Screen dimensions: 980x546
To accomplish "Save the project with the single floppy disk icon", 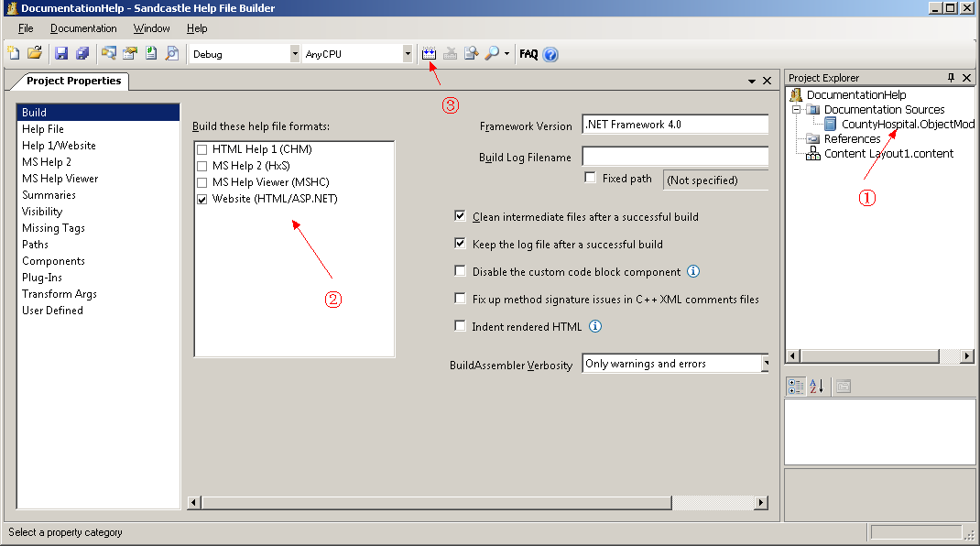I will point(60,54).
